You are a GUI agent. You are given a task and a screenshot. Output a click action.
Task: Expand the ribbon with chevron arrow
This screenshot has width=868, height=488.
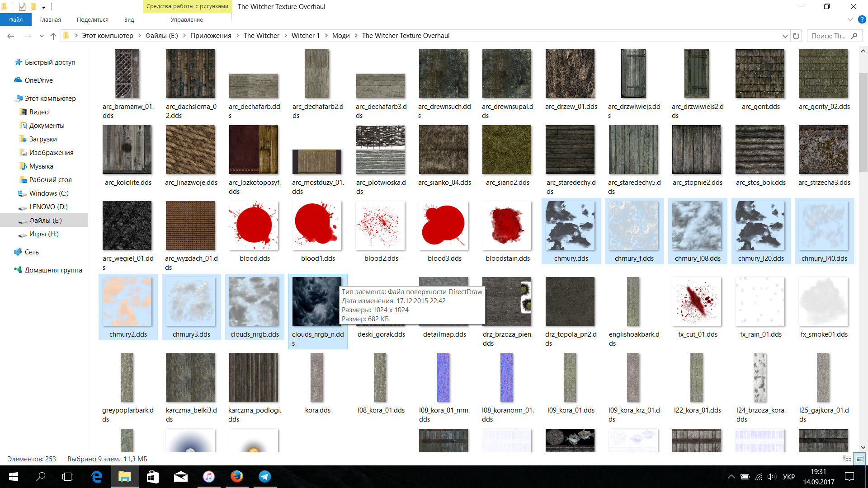(x=850, y=20)
